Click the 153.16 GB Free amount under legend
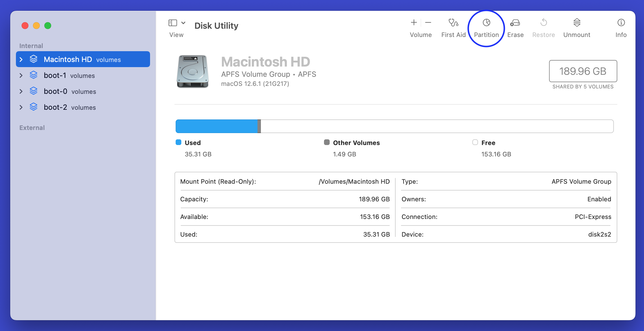644x331 pixels. tap(496, 154)
